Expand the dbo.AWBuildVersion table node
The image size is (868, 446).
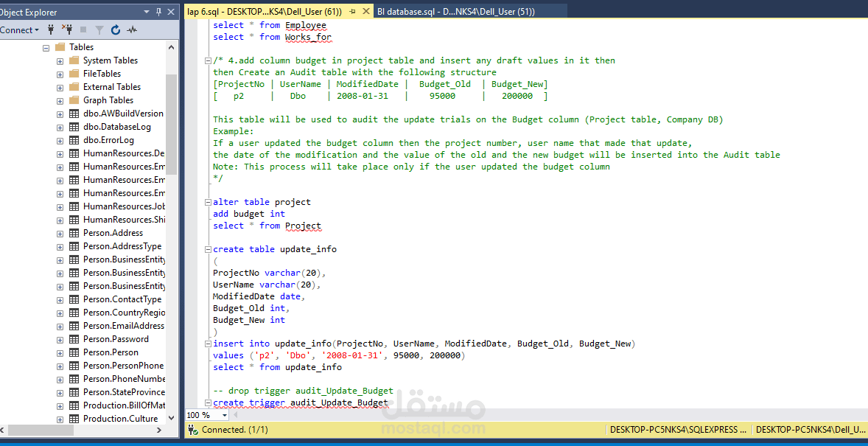(60, 114)
